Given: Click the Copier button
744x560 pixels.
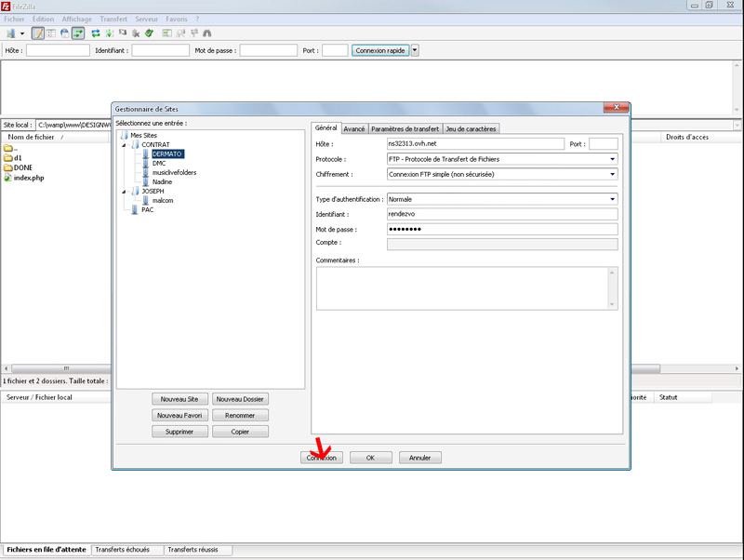Looking at the screenshot, I should coord(240,432).
